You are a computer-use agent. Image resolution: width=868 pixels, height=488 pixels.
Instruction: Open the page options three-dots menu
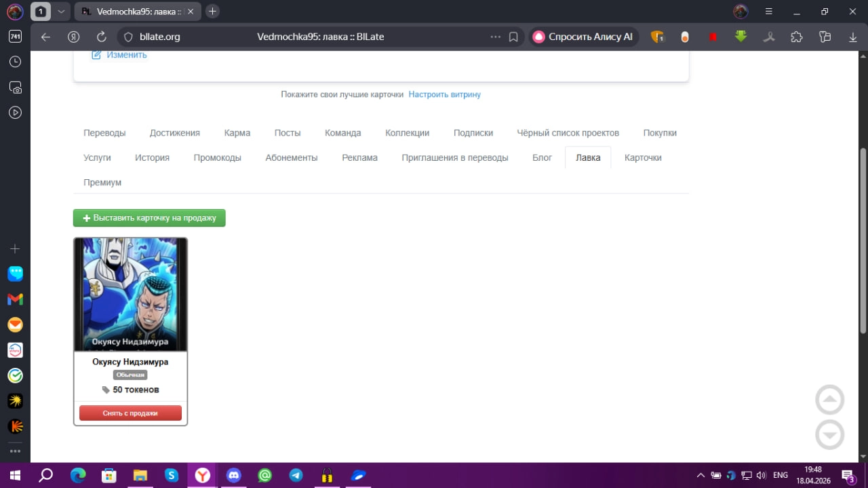[496, 37]
